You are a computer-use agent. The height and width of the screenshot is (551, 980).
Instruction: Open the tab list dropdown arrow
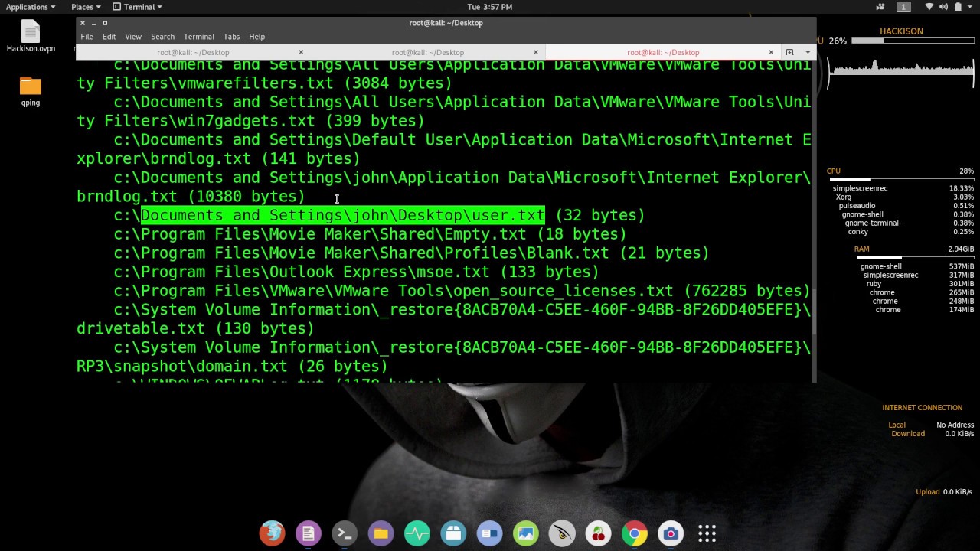[x=807, y=52]
